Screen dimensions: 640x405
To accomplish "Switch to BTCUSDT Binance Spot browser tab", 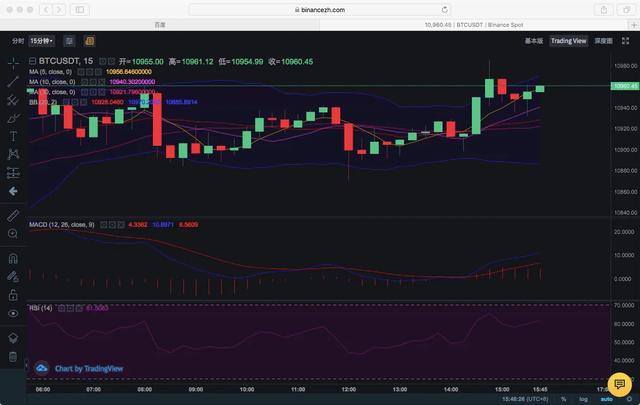I will coord(473,25).
